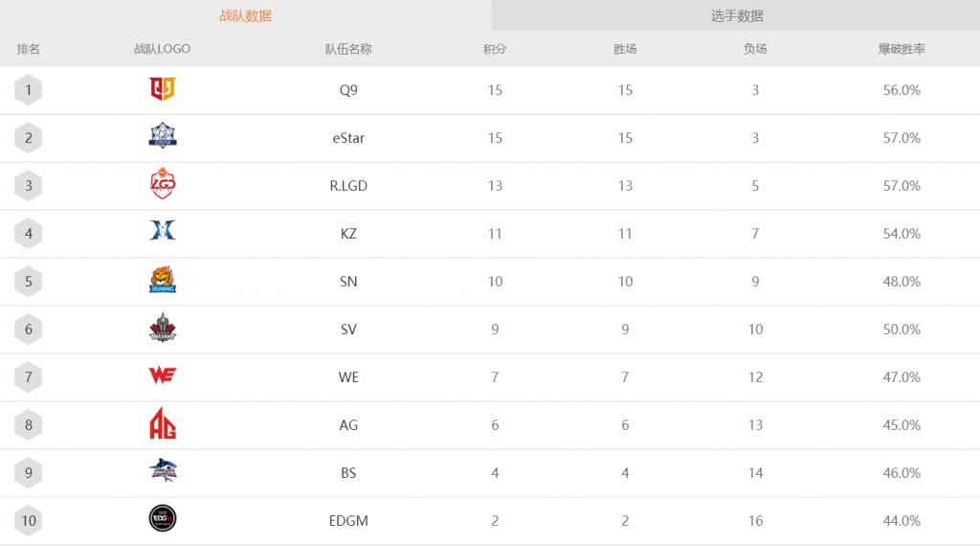This screenshot has width=980, height=546.
Task: Open the 选手数据 tab
Action: [736, 15]
